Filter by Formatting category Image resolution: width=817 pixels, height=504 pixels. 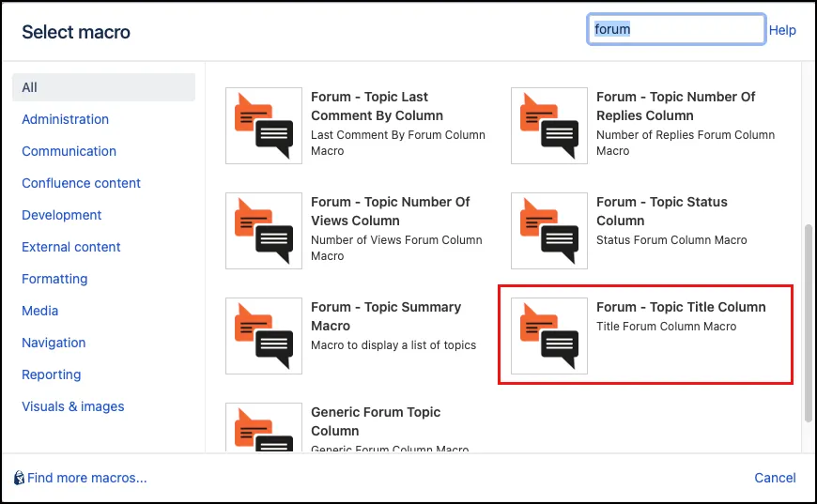pos(54,279)
